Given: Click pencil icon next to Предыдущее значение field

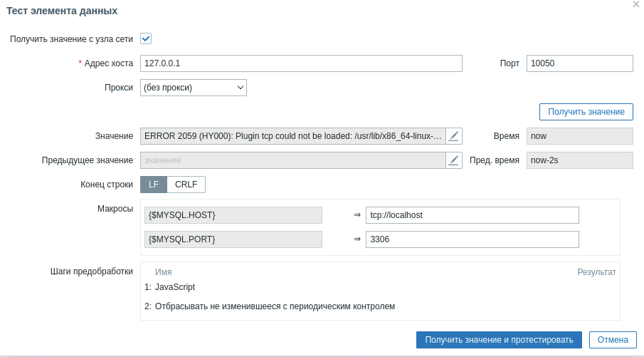Looking at the screenshot, I should coord(454,160).
